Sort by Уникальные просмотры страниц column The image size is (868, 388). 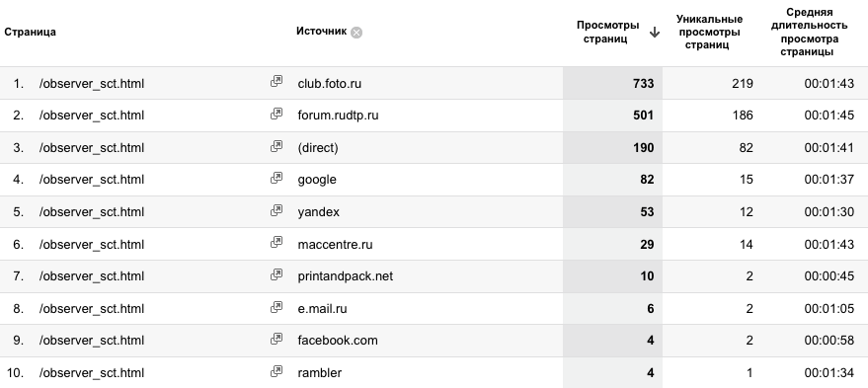click(x=709, y=33)
